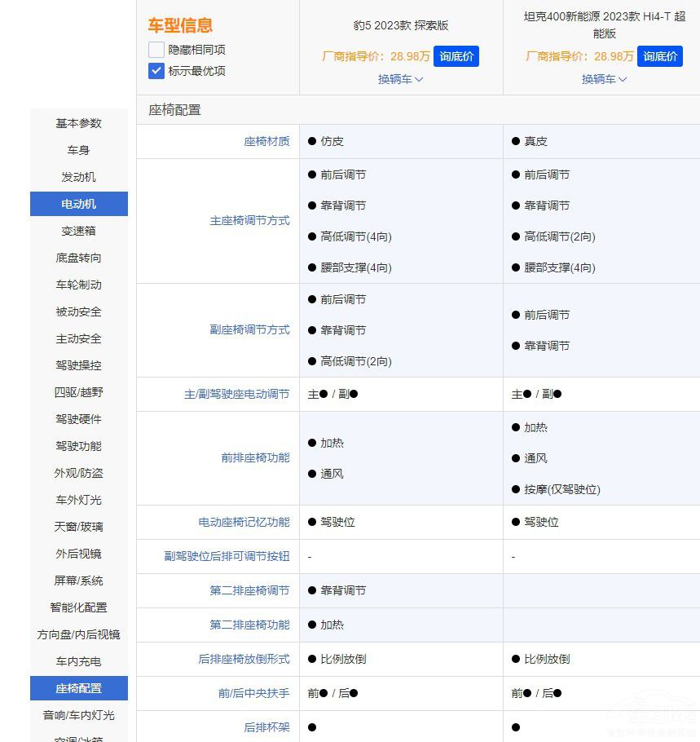Open the 天窗/玻璃 section

[78, 527]
